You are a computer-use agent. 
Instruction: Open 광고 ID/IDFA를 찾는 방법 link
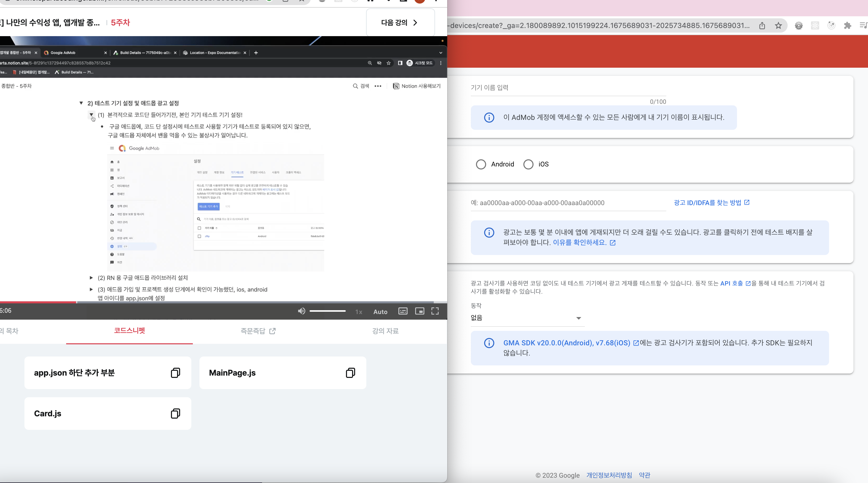[x=711, y=203]
